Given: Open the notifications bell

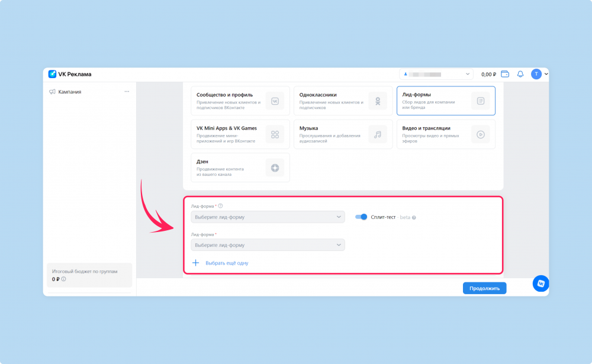Looking at the screenshot, I should [520, 74].
